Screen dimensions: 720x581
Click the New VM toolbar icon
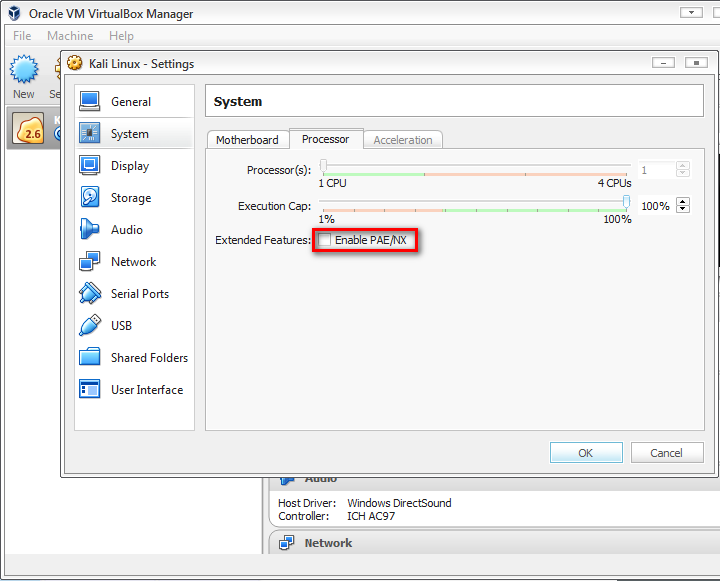[x=24, y=74]
